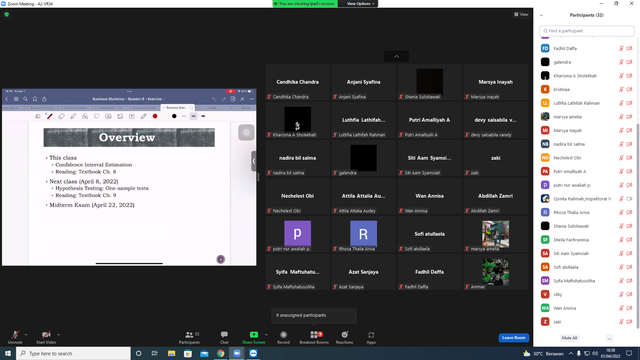Viewport: 640px width, 360px height.
Task: Select the putri nur awaliah p. video tile
Action: pos(298,234)
